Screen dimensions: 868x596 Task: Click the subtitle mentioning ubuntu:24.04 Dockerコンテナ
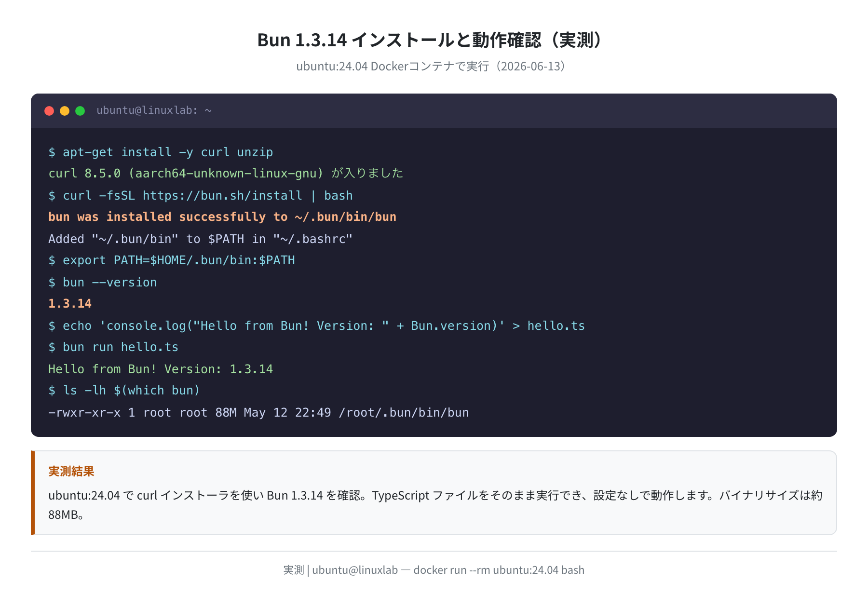pyautogui.click(x=431, y=66)
